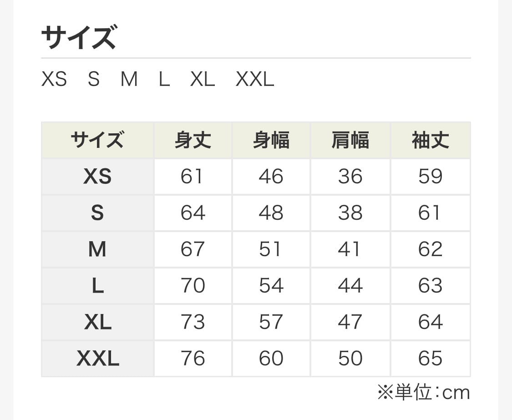This screenshot has height=420, width=512.
Task: Click the 65 cell in row XXL
Action: point(430,359)
